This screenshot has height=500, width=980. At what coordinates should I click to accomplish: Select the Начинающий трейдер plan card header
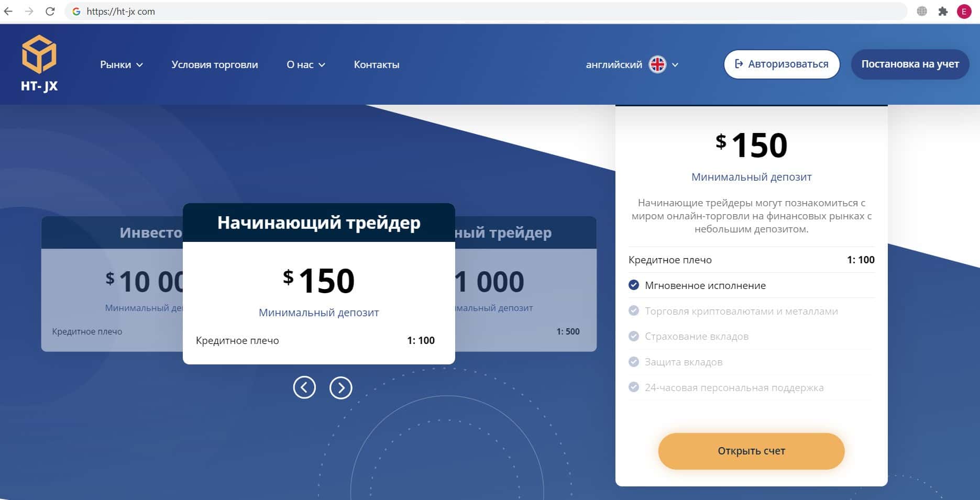(319, 223)
